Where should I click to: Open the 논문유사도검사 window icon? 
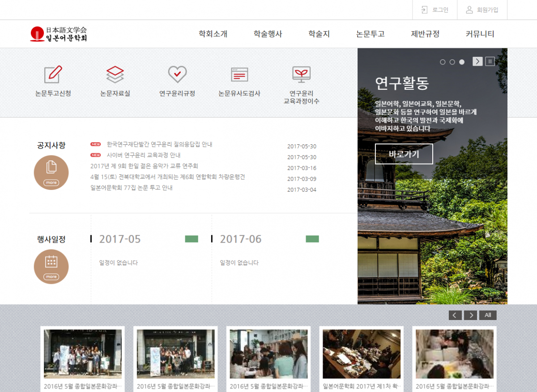(239, 74)
